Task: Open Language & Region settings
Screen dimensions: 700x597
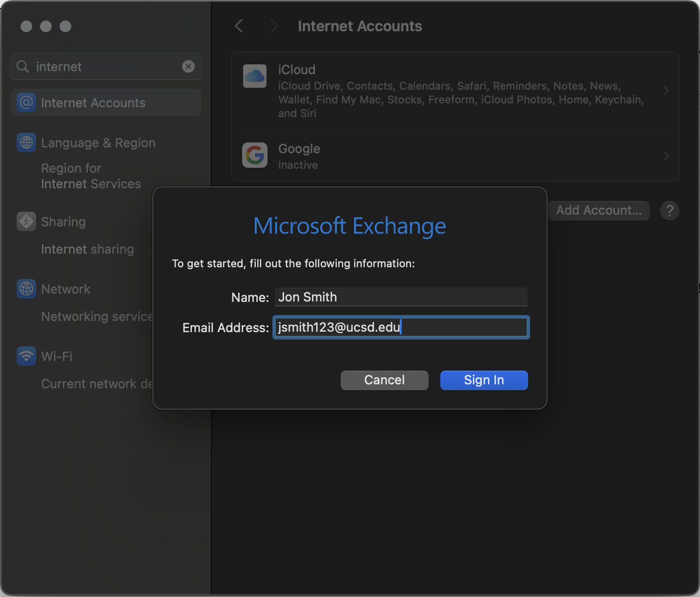Action: [x=98, y=143]
